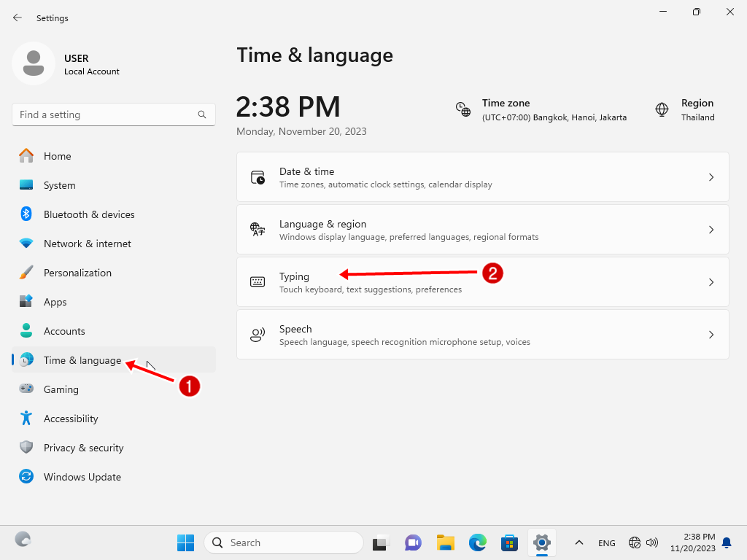The width and height of the screenshot is (747, 560).
Task: Select the Personalization paintbrush icon
Action: (26, 273)
